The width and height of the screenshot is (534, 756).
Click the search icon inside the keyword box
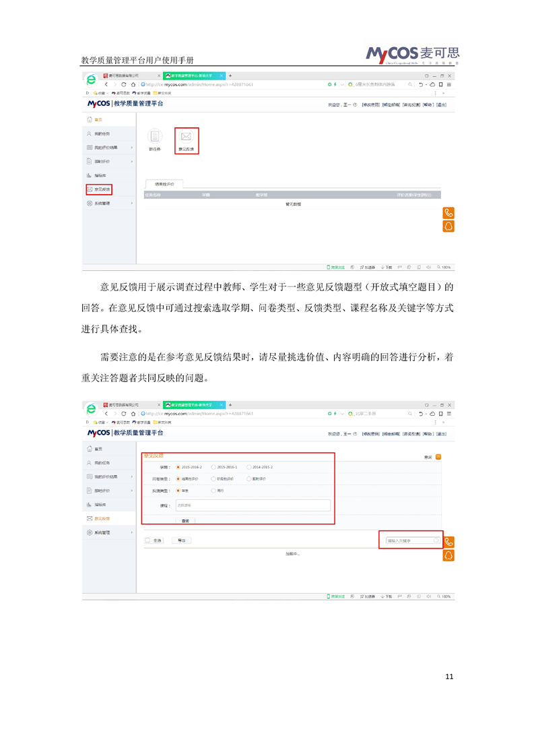coord(436,540)
